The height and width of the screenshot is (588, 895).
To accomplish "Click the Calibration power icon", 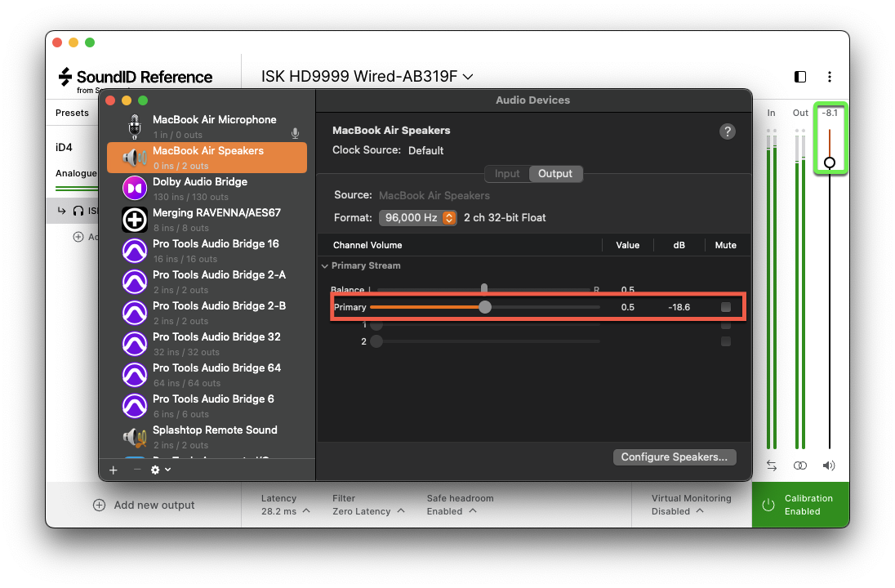I will click(768, 505).
